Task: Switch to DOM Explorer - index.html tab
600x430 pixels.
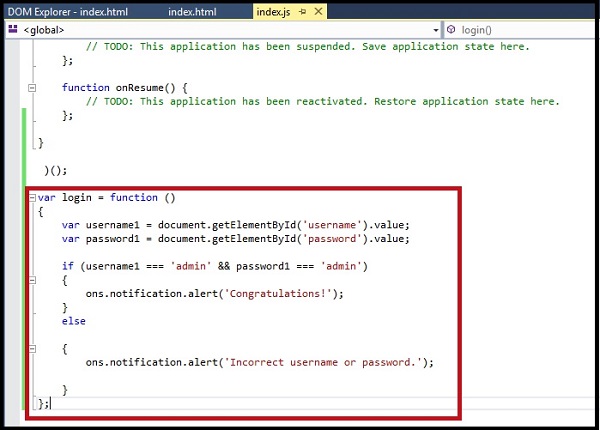Action: click(68, 12)
